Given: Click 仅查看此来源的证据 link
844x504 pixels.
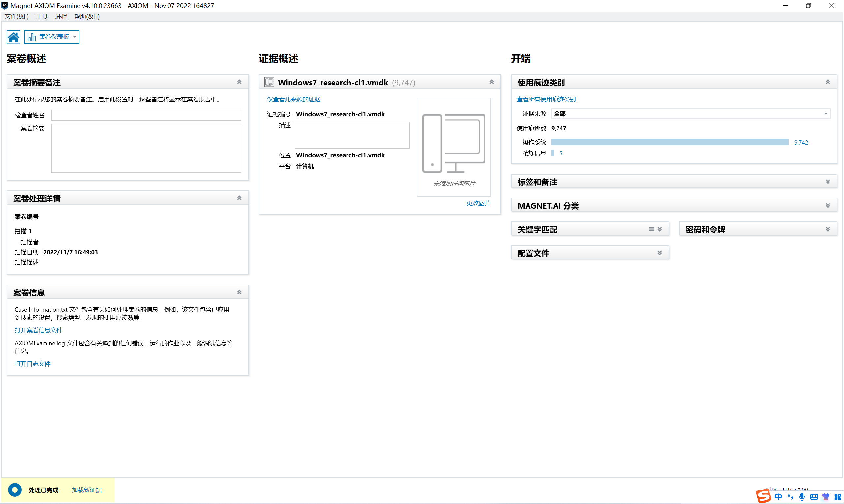Looking at the screenshot, I should [294, 99].
